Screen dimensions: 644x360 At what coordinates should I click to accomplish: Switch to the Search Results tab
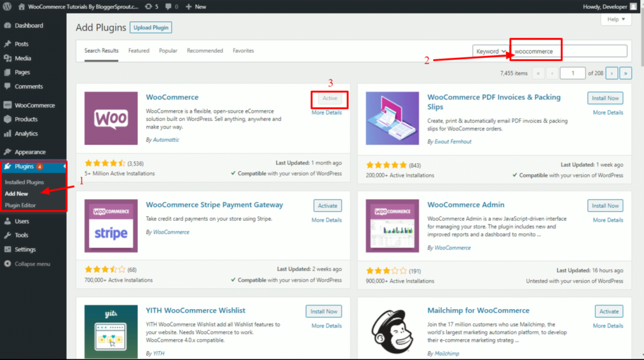point(101,50)
